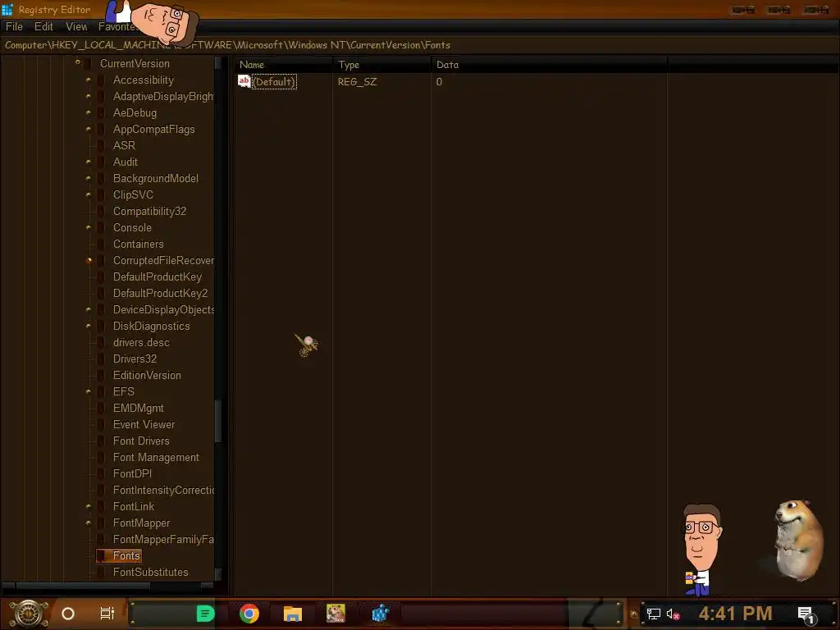The width and height of the screenshot is (840, 630).
Task: Click the muted speaker tray icon
Action: coord(673,614)
